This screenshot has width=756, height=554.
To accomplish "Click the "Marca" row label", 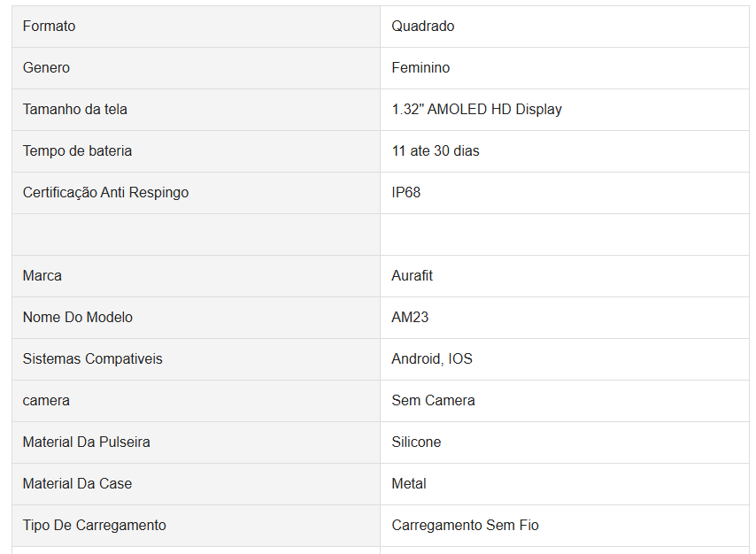I will pos(42,276).
